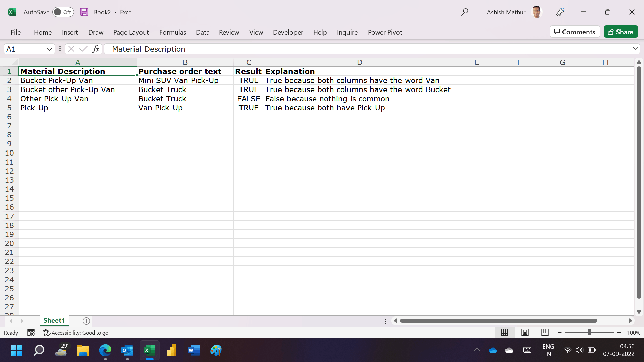This screenshot has width=644, height=362.
Task: Switch to the Formulas tab
Action: point(173,32)
